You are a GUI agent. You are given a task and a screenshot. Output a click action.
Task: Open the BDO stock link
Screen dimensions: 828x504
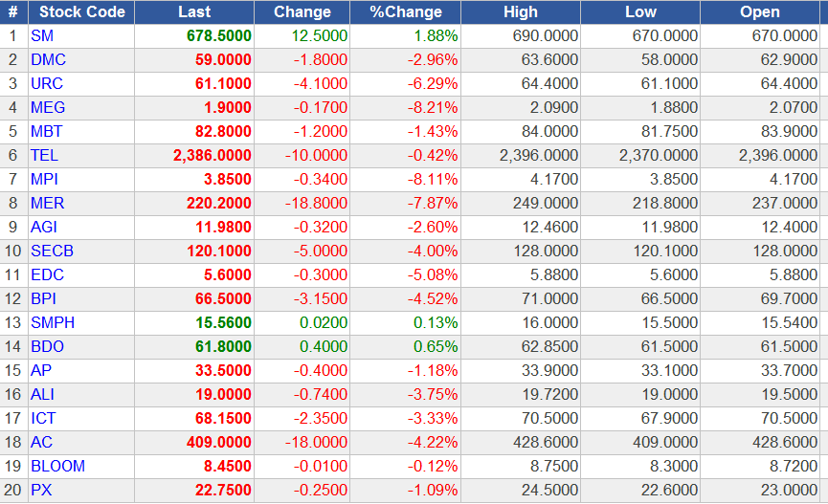click(x=48, y=346)
